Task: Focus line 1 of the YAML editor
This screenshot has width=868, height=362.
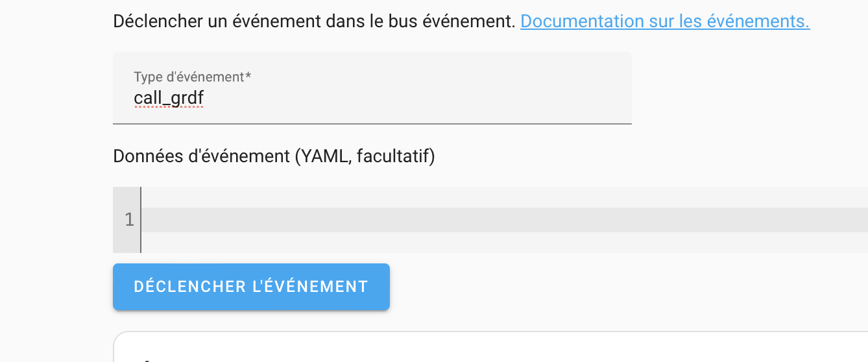Action: 504,220
